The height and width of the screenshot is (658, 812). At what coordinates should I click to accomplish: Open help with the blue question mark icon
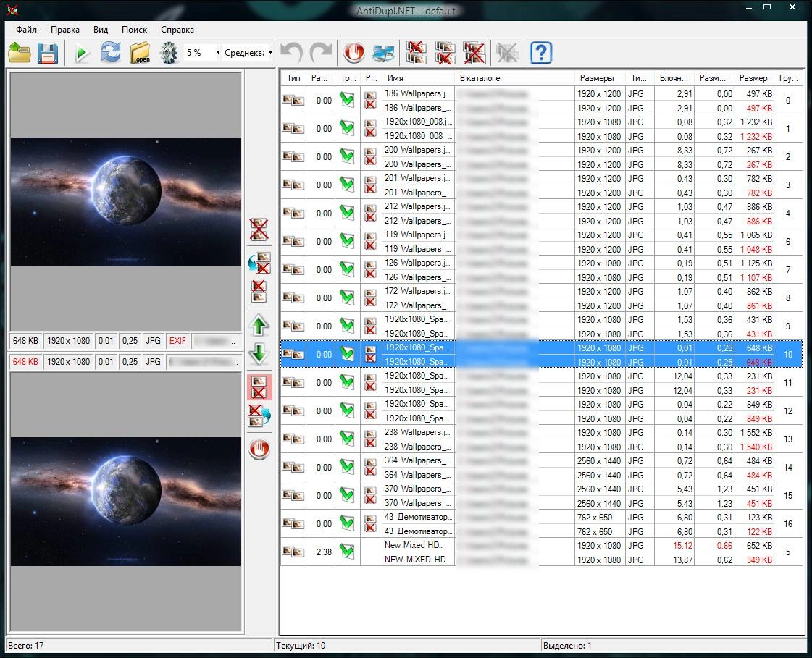click(541, 53)
